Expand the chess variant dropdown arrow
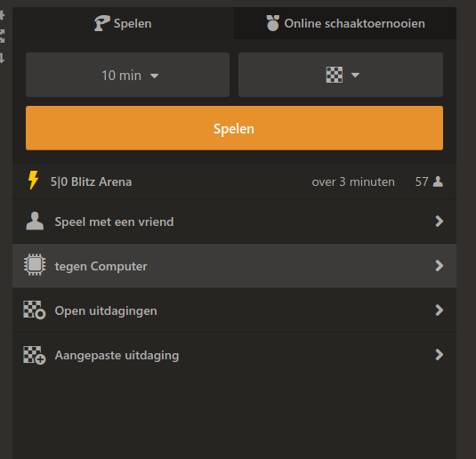The image size is (476, 459). tap(355, 75)
